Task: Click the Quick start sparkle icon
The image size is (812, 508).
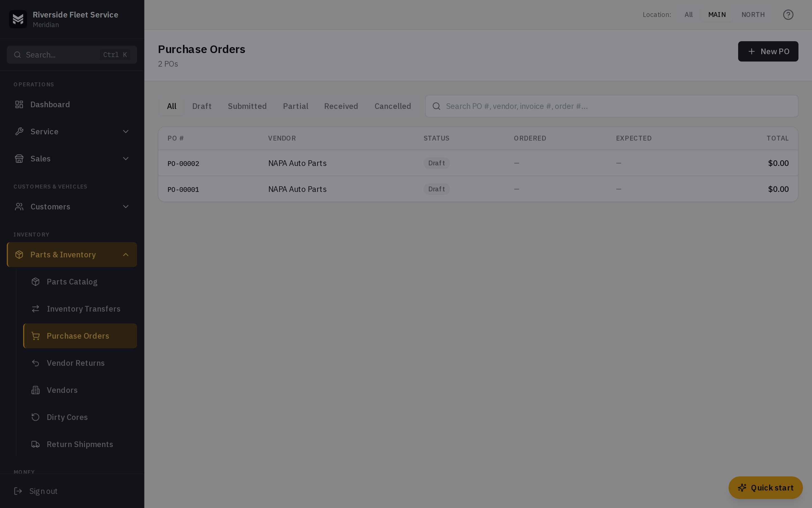Action: 742,487
